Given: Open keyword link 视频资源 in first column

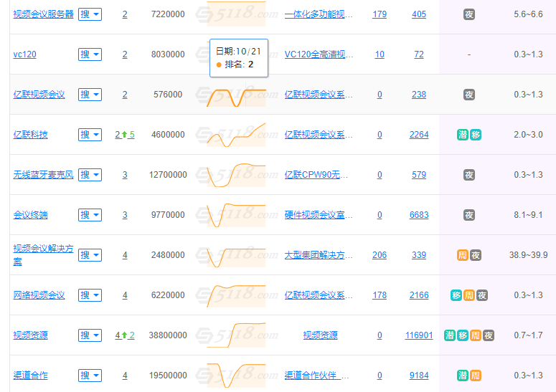Looking at the screenshot, I should (31, 335).
